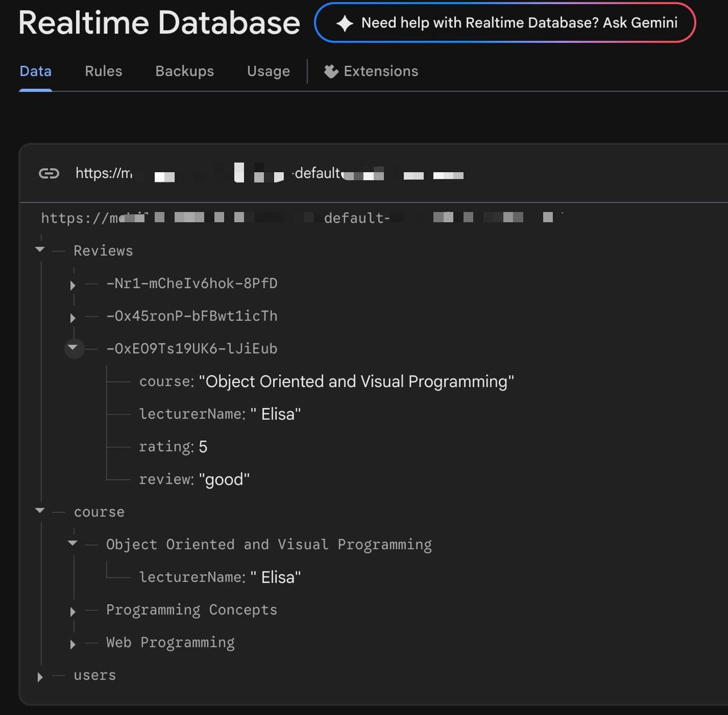Select the Web Programming key
The image size is (728, 715).
[170, 643]
